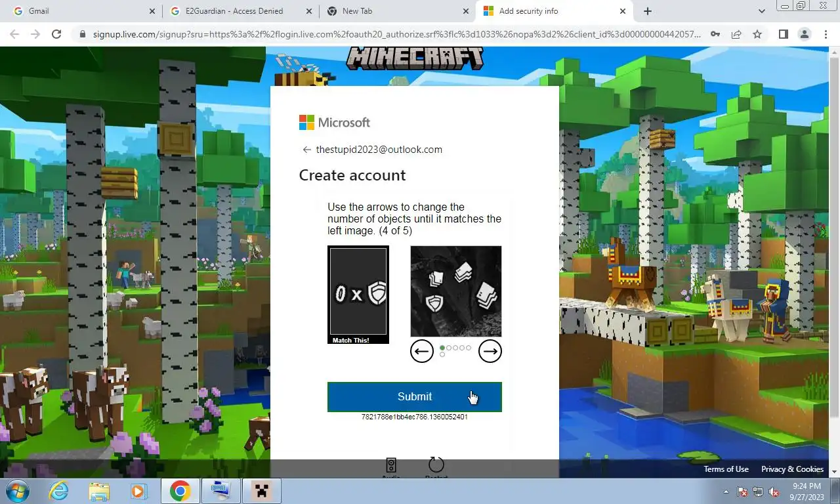Close the E2Guardian tab
The width and height of the screenshot is (840, 504).
308,11
